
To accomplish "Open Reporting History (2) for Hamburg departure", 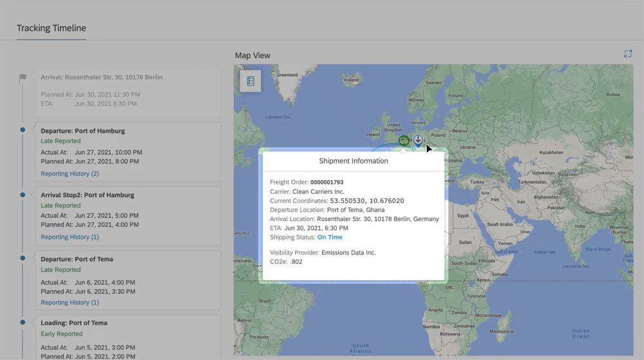I will pyautogui.click(x=70, y=174).
